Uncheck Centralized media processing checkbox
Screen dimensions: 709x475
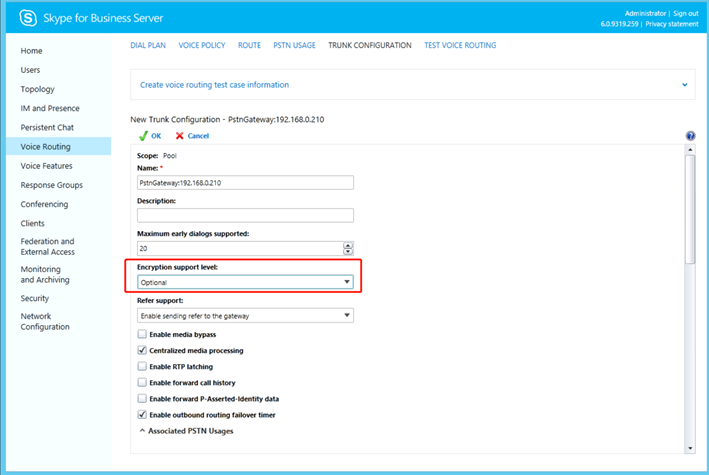point(142,350)
